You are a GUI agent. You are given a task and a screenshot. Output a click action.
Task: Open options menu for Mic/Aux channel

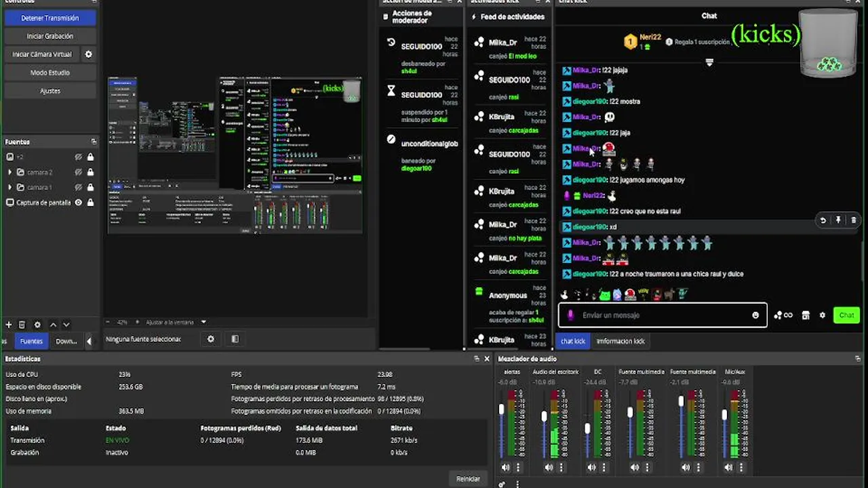tap(741, 467)
